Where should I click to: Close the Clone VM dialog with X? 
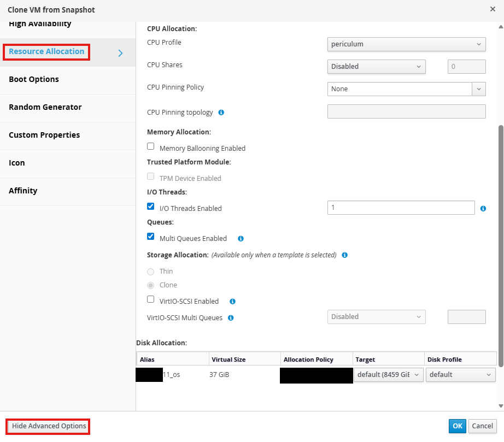click(493, 9)
